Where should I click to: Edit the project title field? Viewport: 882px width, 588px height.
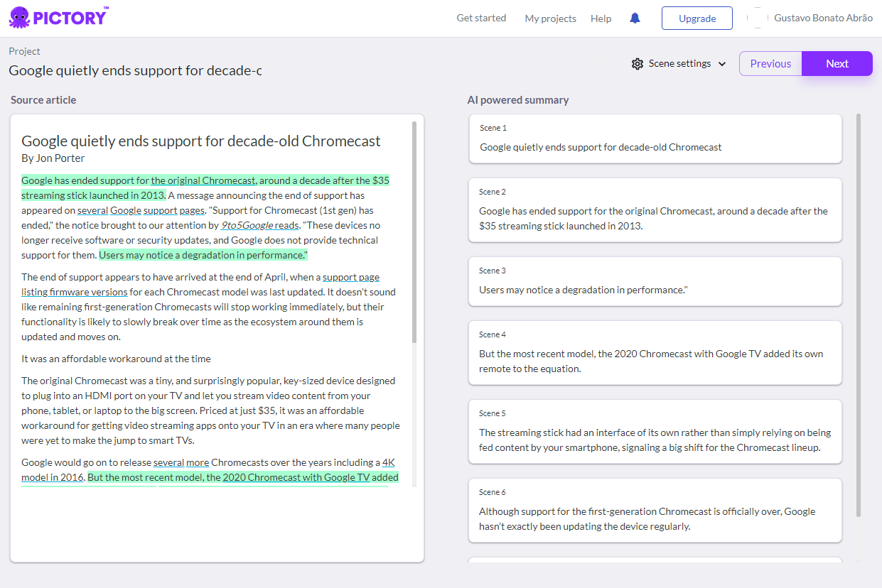click(x=135, y=70)
